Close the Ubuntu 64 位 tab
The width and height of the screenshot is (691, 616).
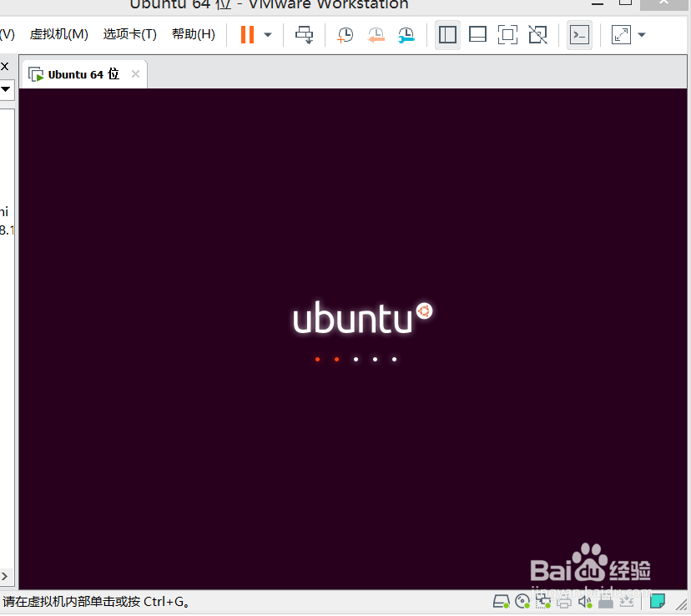[x=136, y=74]
